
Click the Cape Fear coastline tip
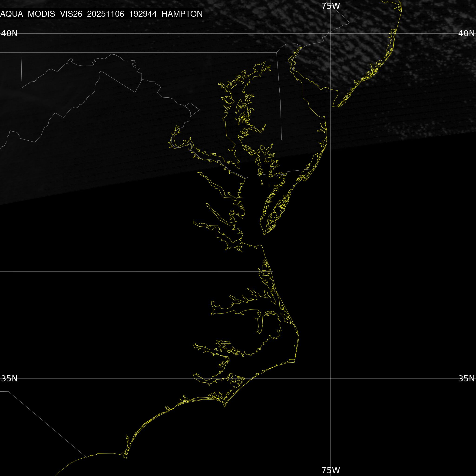click(x=126, y=458)
